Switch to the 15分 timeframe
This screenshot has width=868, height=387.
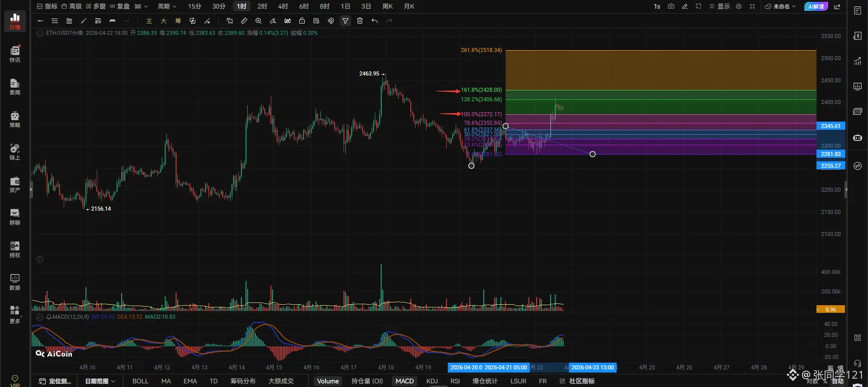(x=194, y=6)
